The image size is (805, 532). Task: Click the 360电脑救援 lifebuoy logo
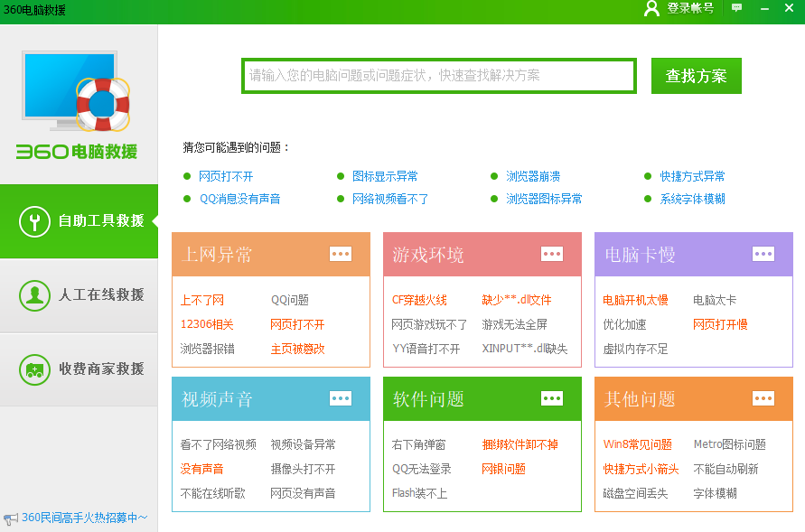click(x=101, y=104)
